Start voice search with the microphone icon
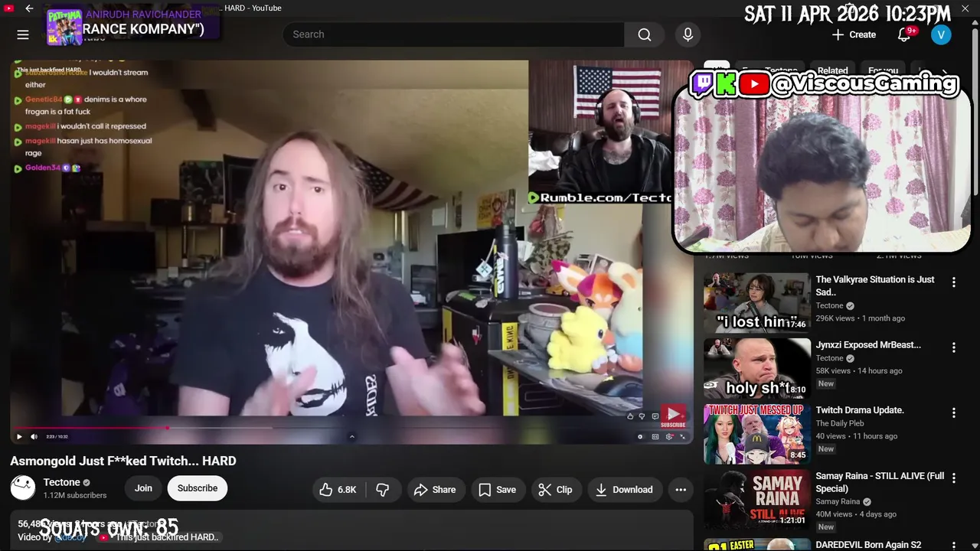 [x=688, y=34]
